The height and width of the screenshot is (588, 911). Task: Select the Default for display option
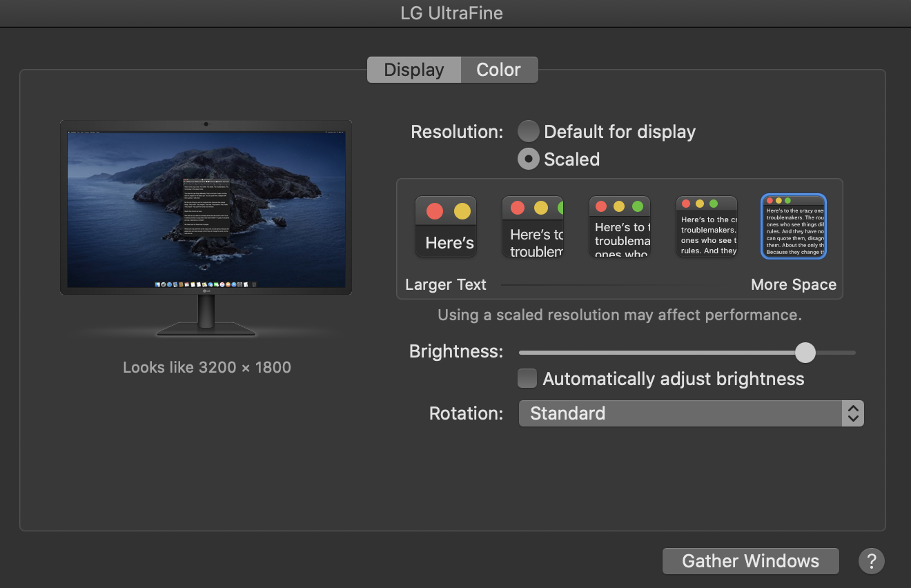(528, 131)
